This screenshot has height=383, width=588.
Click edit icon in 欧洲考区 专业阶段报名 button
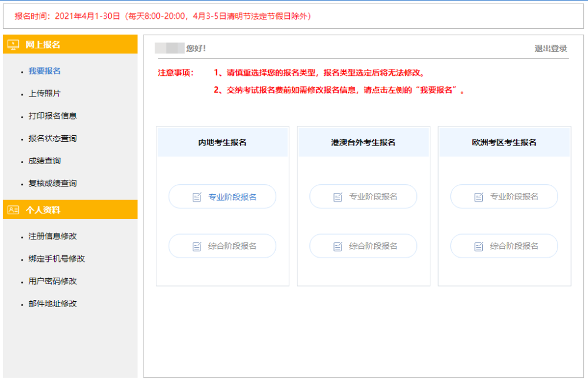click(479, 197)
